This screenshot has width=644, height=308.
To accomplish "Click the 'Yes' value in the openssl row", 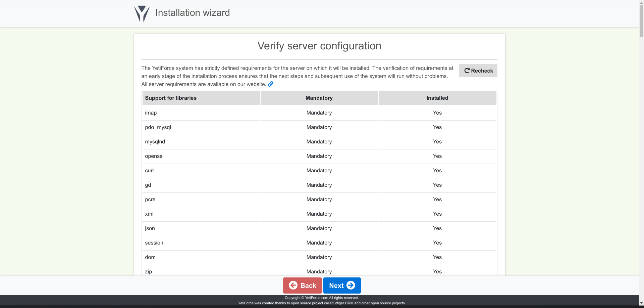I will 437,156.
